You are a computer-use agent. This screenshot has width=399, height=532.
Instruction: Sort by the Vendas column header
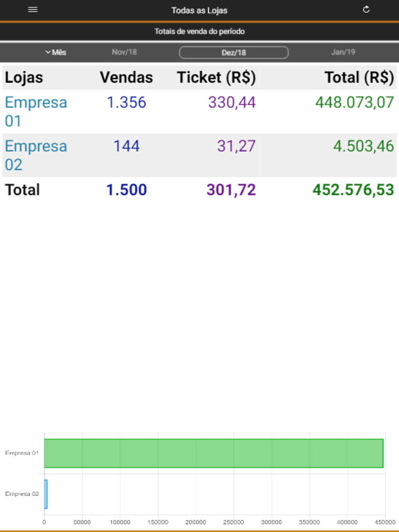[x=126, y=77]
